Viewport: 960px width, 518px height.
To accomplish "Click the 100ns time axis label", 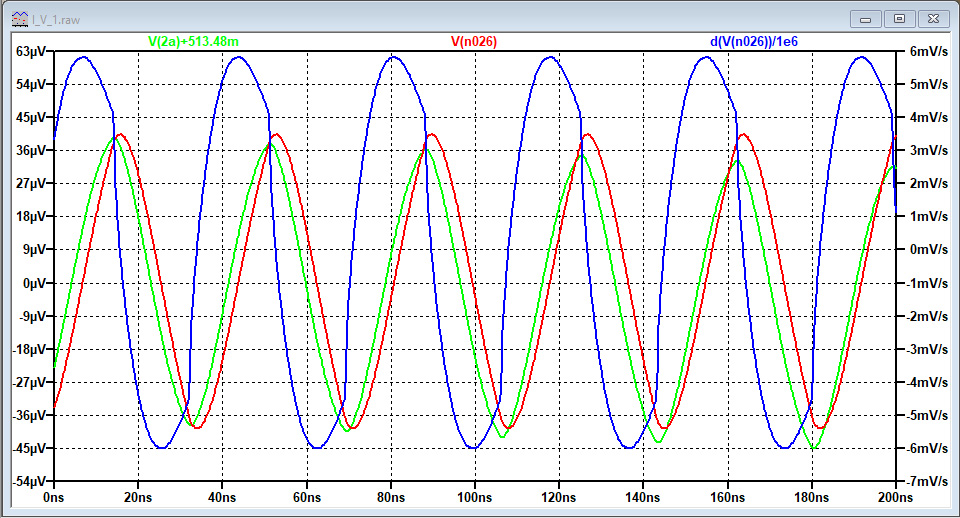I will (474, 498).
